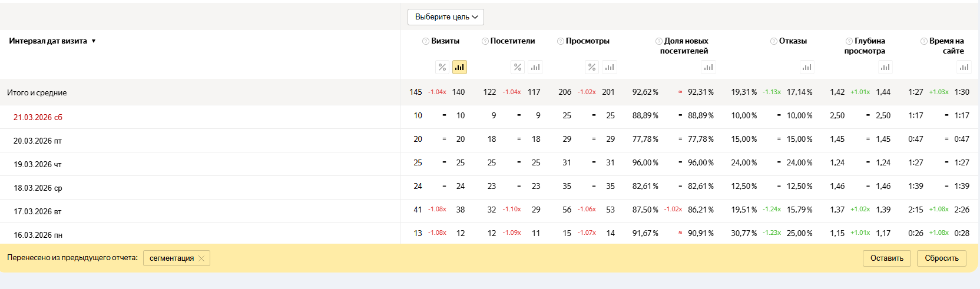Click help icon next to Отказы
Viewport: 980px width, 289px height.
[774, 41]
